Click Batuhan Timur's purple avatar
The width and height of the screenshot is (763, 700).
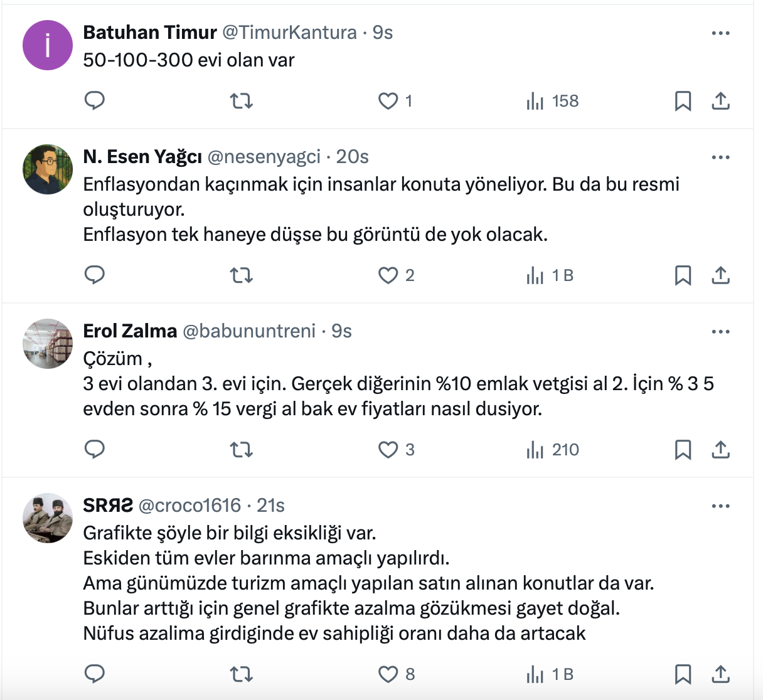click(x=48, y=45)
